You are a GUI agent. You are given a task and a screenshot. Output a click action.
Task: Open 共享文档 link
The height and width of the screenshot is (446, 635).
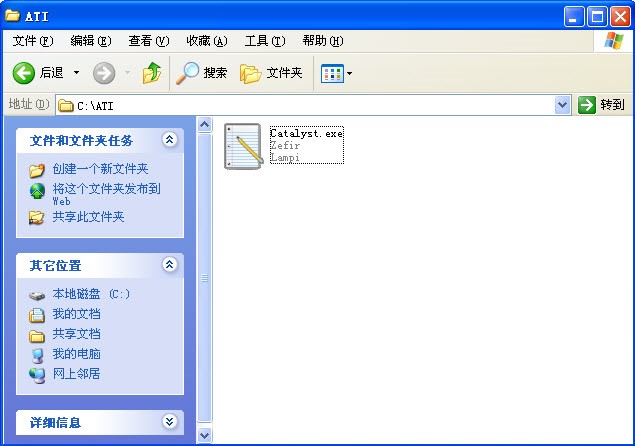click(77, 334)
